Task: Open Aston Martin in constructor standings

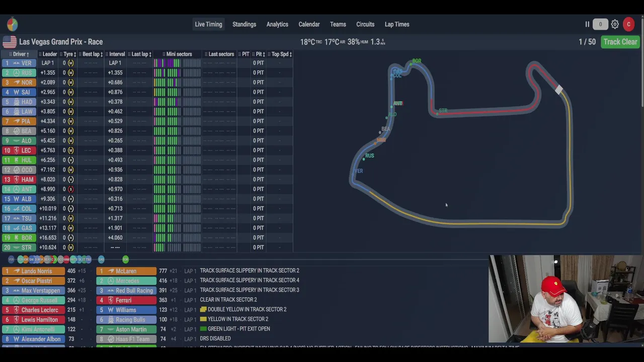Action: 126,329
